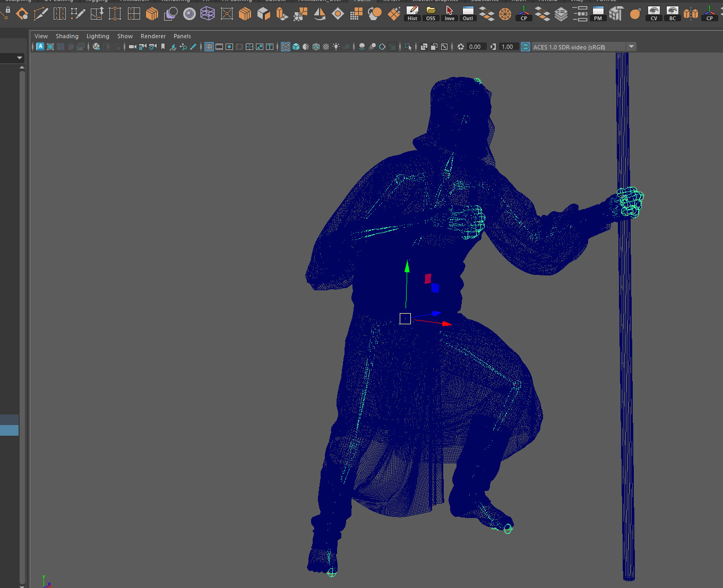This screenshot has height=588, width=723.
Task: Click the CV shelf button with eye icon
Action: pyautogui.click(x=654, y=13)
